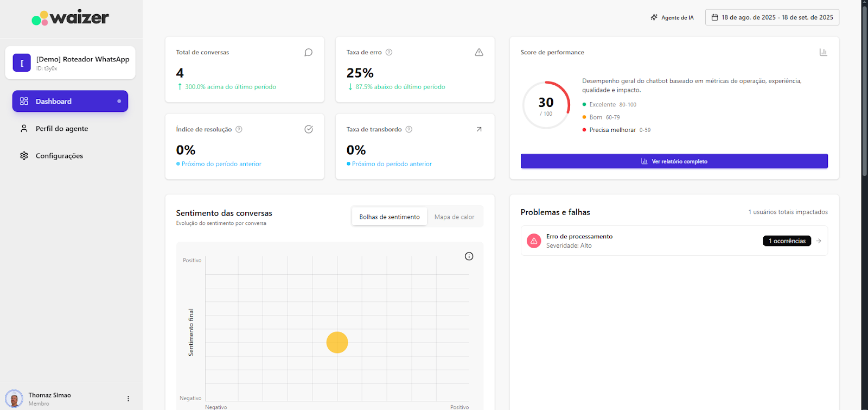Click the help icon beside Taxa de transbordo
The image size is (868, 410).
[409, 129]
